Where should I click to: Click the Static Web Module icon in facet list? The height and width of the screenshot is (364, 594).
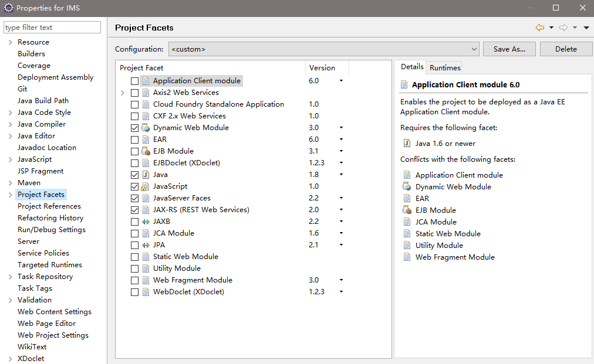click(x=146, y=257)
